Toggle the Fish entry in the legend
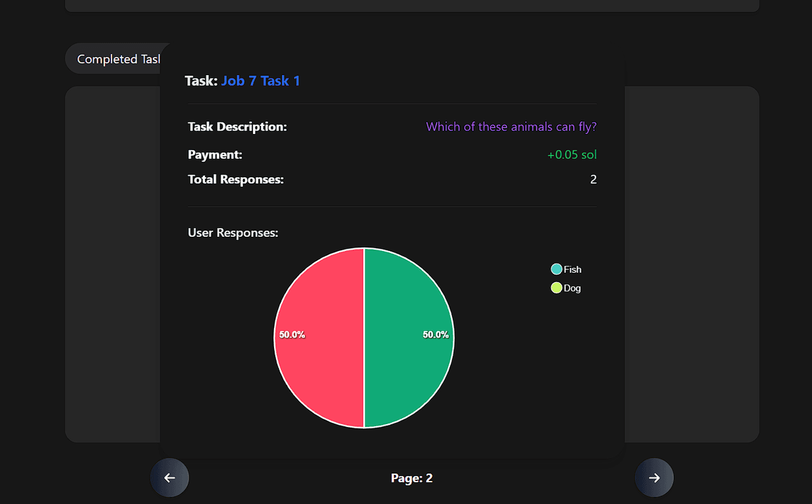This screenshot has height=504, width=812. tap(566, 269)
